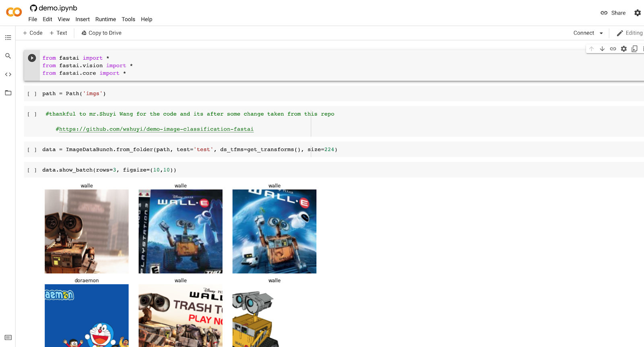Click the GitHub icon beside demo.ipynb
Image resolution: width=644 pixels, height=347 pixels.
coord(33,8)
